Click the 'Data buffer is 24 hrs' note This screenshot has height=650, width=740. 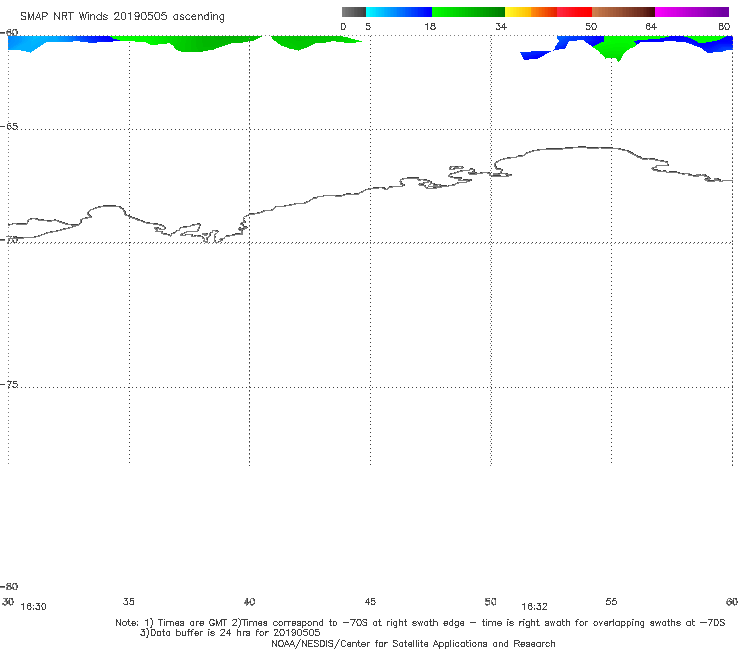(x=230, y=633)
